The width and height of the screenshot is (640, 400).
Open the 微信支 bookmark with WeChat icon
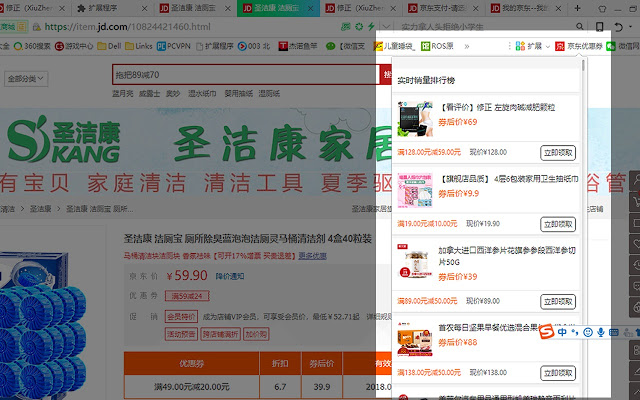click(x=345, y=46)
